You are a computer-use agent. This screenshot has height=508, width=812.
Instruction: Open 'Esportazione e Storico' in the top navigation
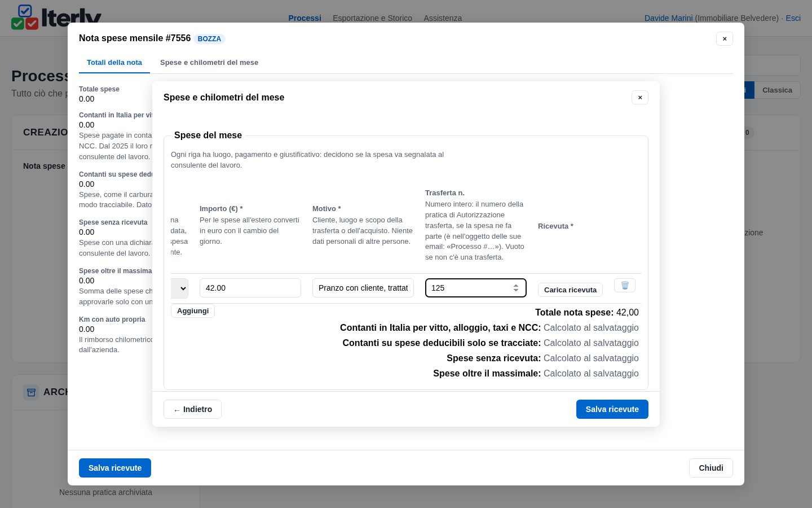[372, 18]
